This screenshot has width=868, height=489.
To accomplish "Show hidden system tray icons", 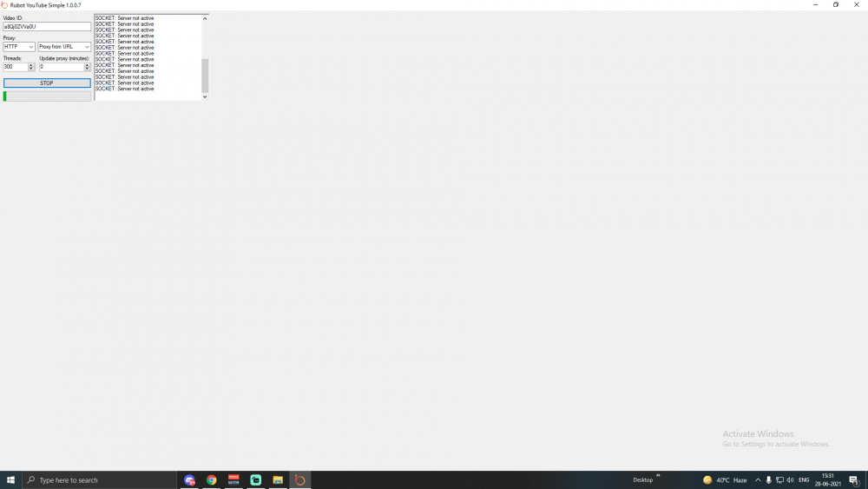I will coord(758,479).
